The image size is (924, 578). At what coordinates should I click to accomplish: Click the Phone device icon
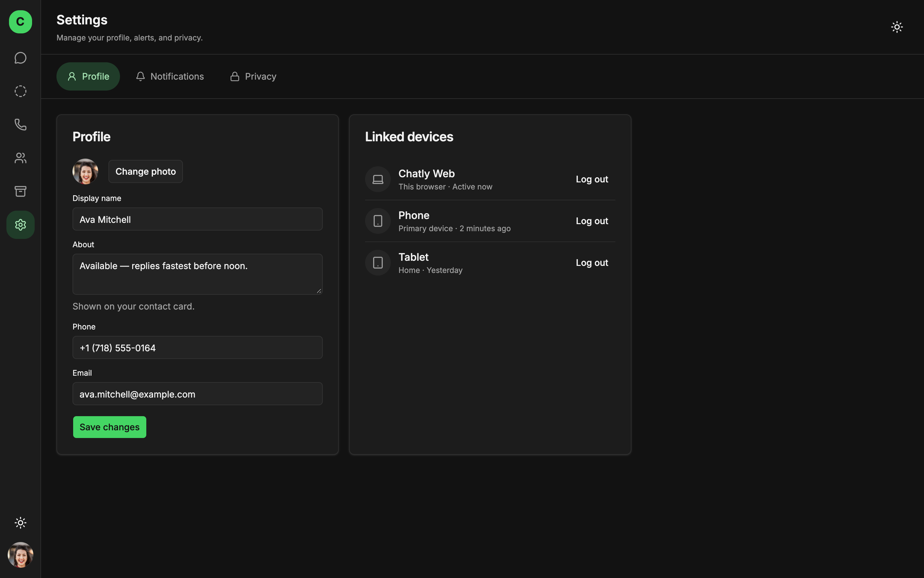pos(378,221)
